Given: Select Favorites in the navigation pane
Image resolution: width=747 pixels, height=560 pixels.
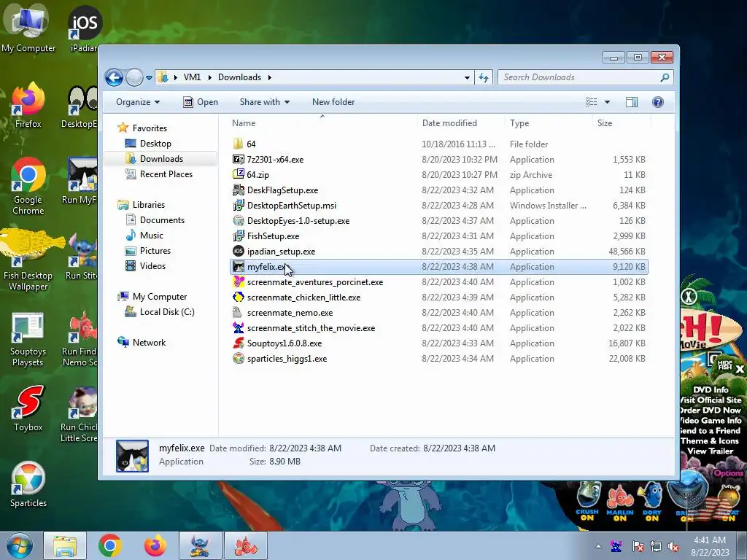Looking at the screenshot, I should tap(150, 128).
